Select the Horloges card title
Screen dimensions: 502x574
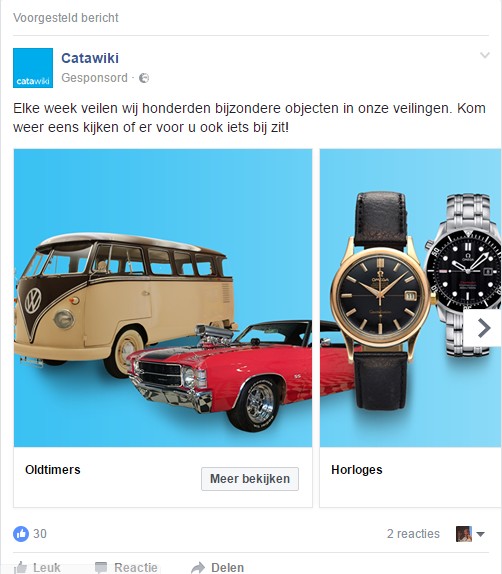coord(357,470)
